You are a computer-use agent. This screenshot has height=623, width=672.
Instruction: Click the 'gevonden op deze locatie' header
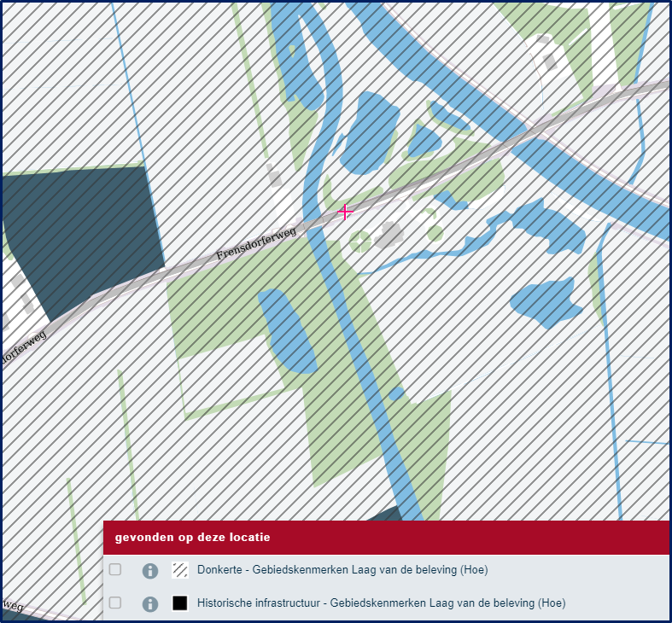[386, 538]
